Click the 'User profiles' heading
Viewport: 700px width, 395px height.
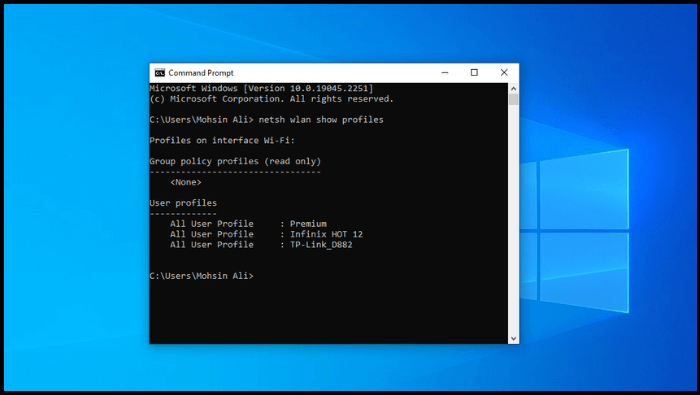point(183,203)
